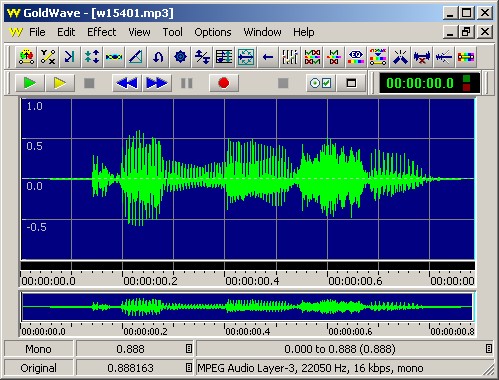This screenshot has width=499, height=380.
Task: Minimize the inner w15401.mp3 document window
Action: (451, 32)
